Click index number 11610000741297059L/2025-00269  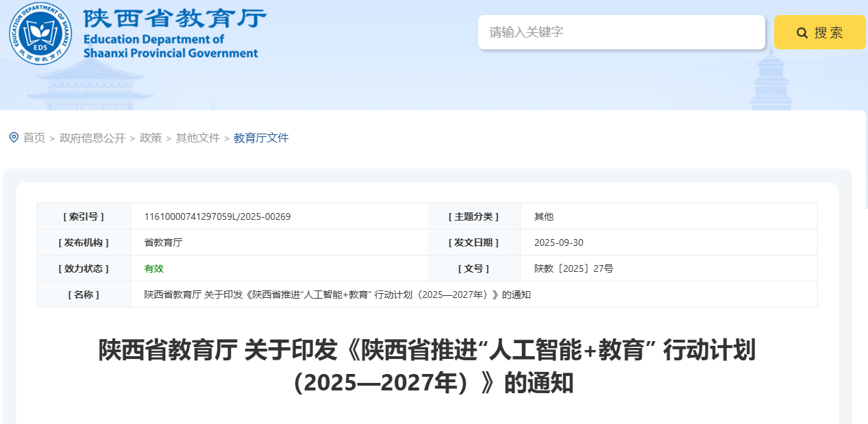coord(217,216)
